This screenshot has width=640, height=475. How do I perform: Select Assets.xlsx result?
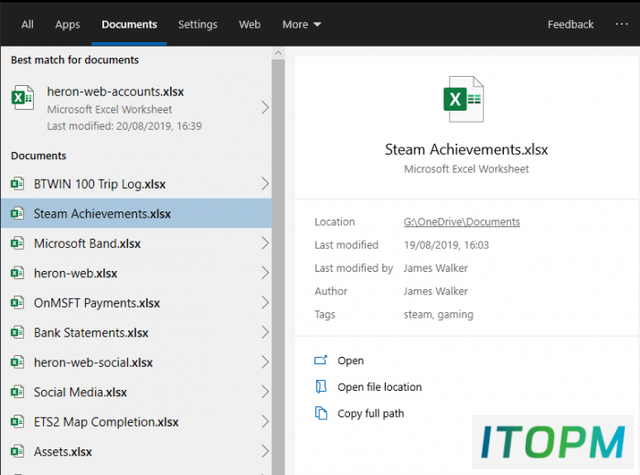[x=136, y=451]
